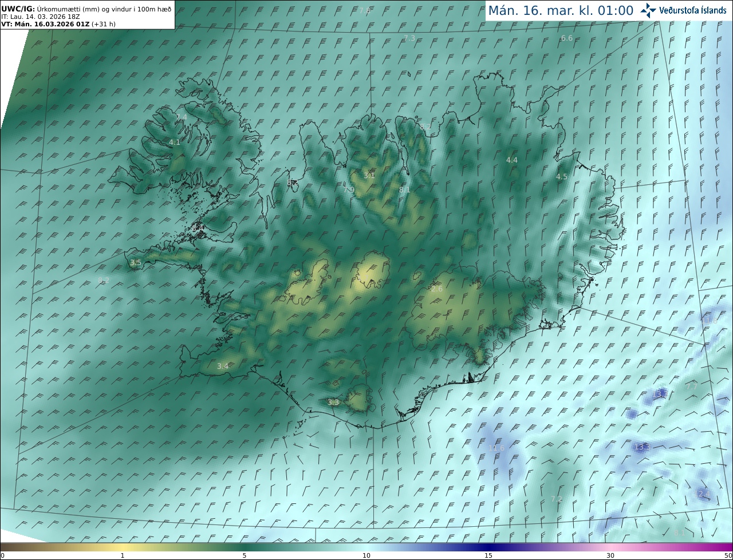Image resolution: width=733 pixels, height=560 pixels.
Task: Click the 4.1 value on the map
Action: coord(175,142)
